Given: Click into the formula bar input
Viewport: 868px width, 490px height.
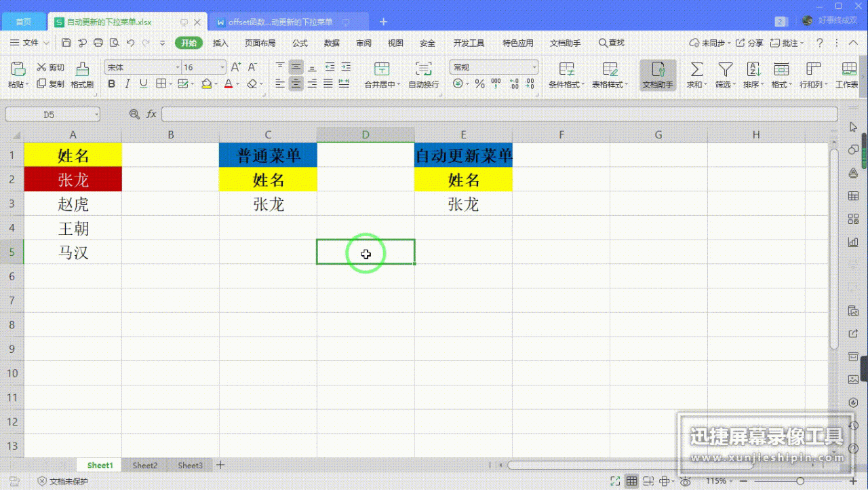Looking at the screenshot, I should click(499, 115).
